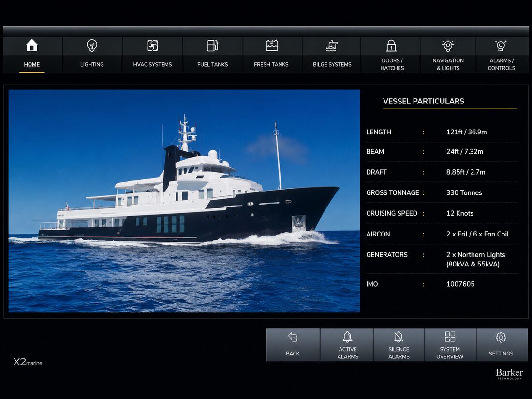
Task: Click the bilge ship icon
Action: [x=332, y=45]
